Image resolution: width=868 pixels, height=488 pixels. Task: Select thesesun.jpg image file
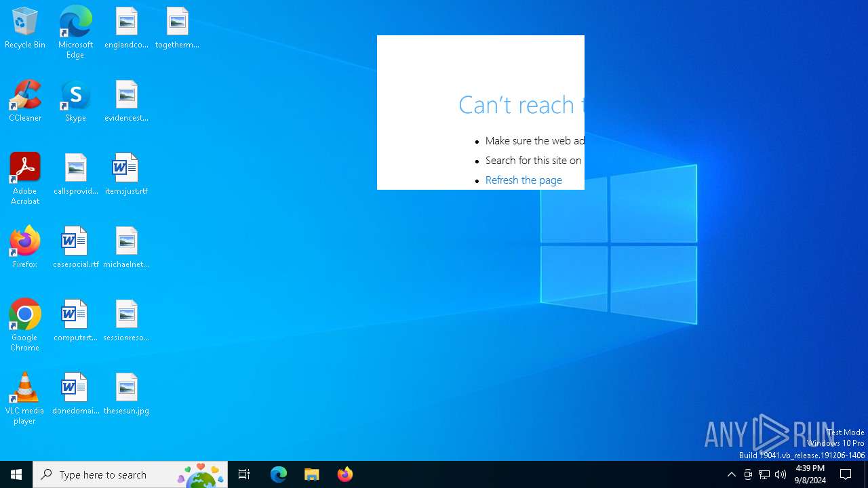click(x=126, y=394)
